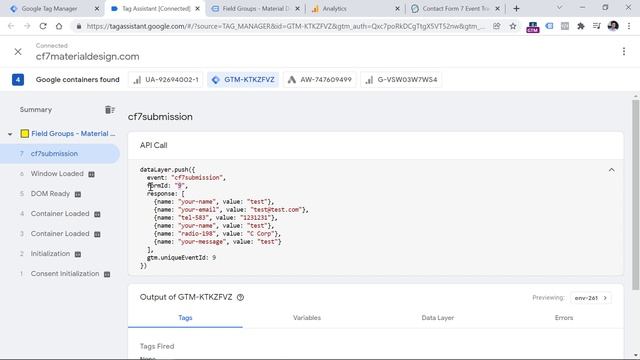Click the number 4 containers badge
The width and height of the screenshot is (640, 360).
pos(18,80)
